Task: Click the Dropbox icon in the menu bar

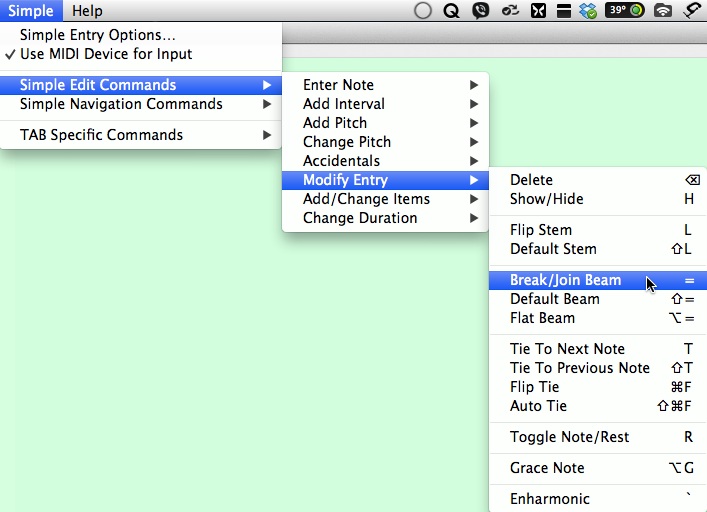Action: [588, 11]
